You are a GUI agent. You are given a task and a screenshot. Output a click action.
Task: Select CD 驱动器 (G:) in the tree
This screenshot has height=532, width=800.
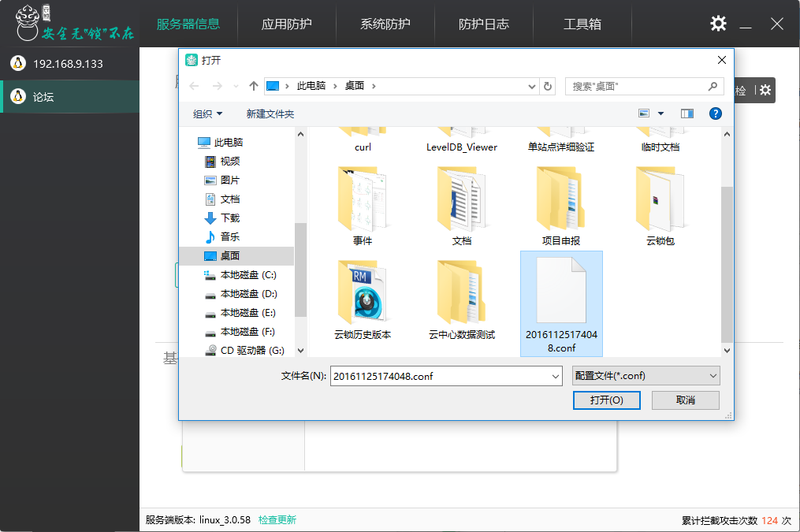click(244, 351)
